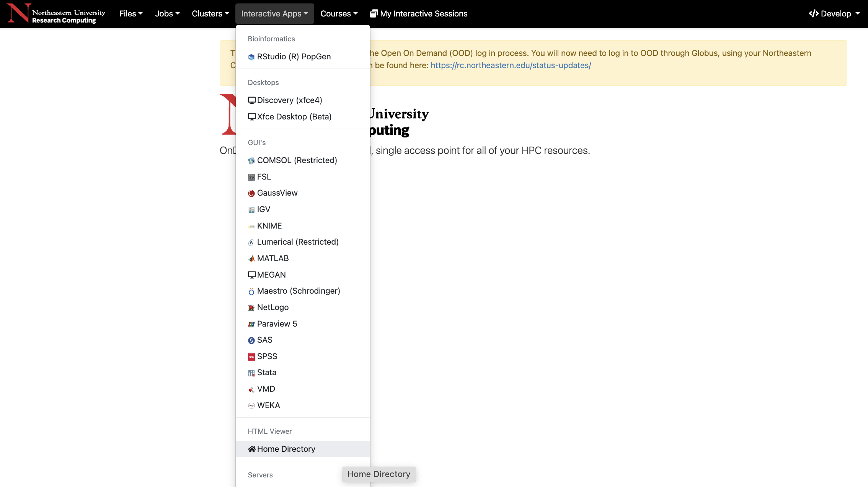Image resolution: width=868 pixels, height=487 pixels.
Task: Open the Files dropdown menu
Action: (131, 14)
